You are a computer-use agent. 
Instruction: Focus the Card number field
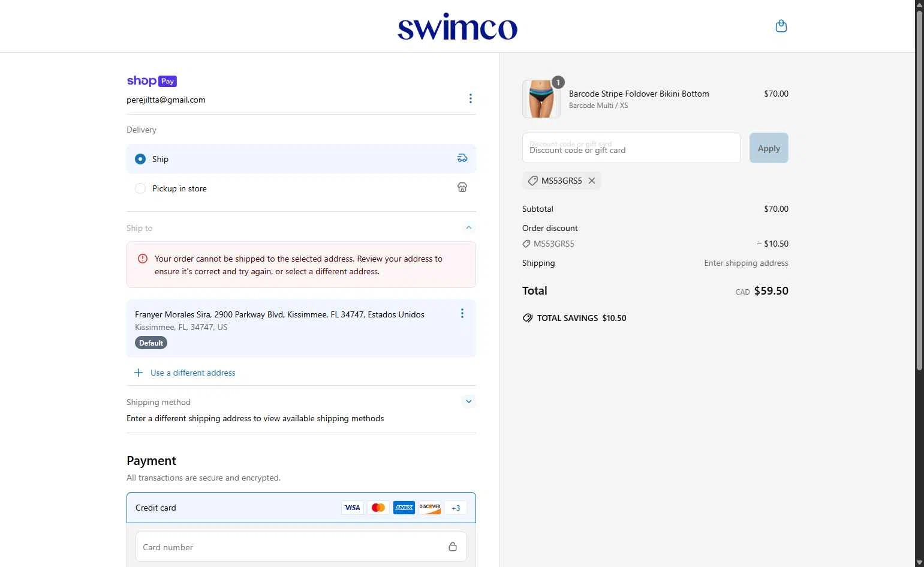301,547
